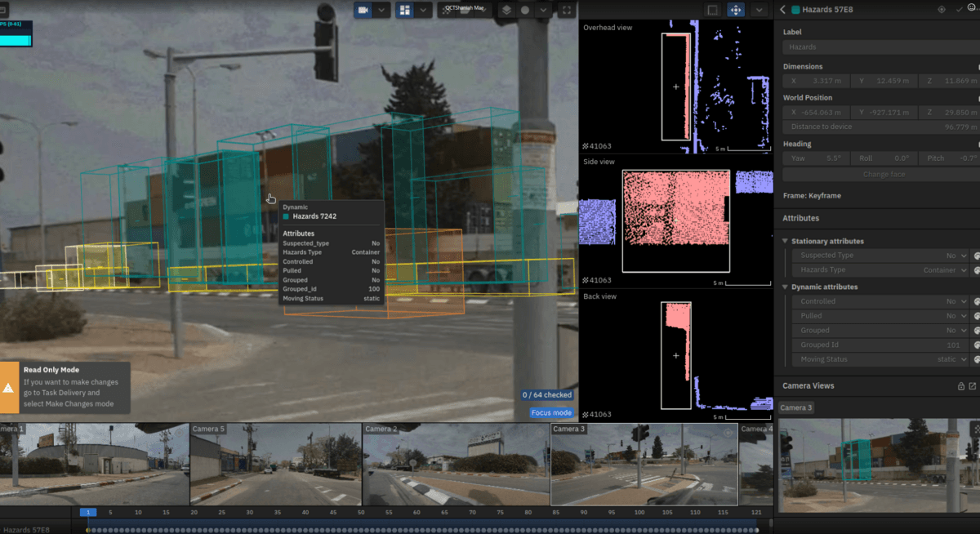Viewport: 980px width, 534px height.
Task: Select the grid layout icon
Action: [404, 10]
